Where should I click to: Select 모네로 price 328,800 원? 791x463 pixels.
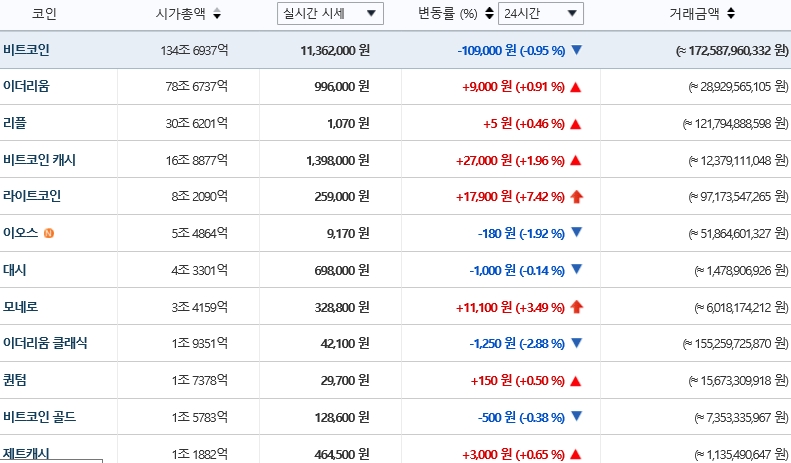click(x=342, y=307)
